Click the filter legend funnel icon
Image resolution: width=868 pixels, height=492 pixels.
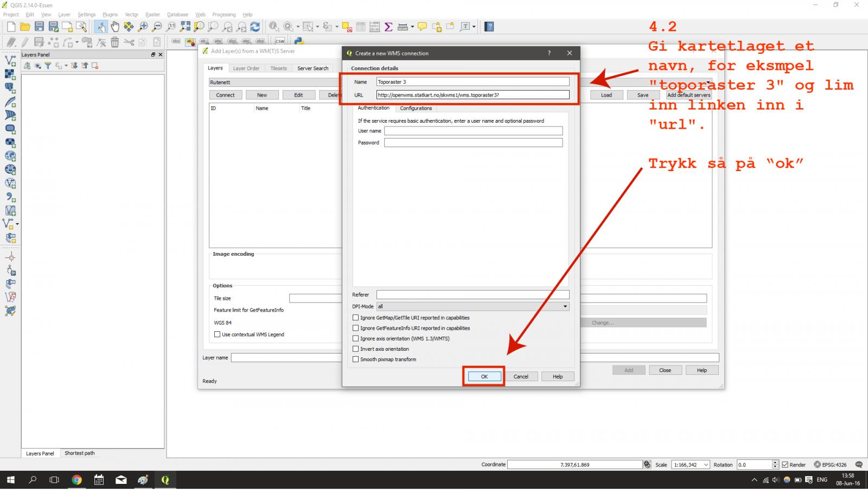tap(48, 66)
